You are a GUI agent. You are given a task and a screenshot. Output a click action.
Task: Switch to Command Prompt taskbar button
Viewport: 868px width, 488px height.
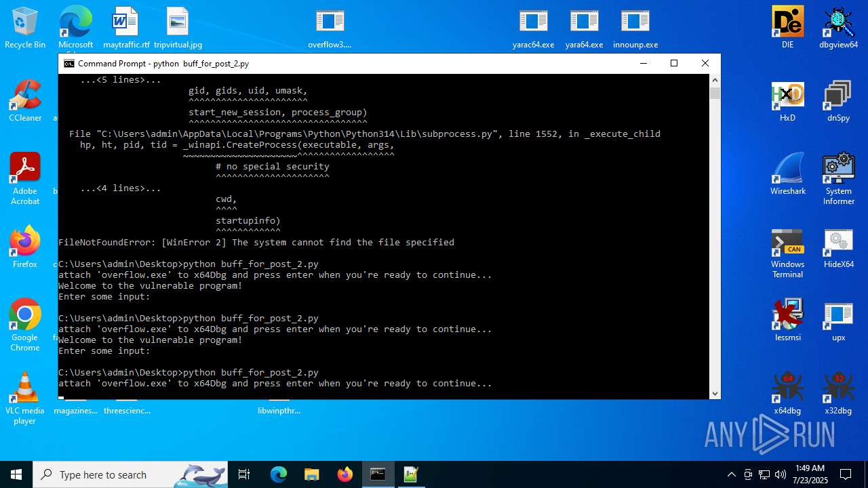pyautogui.click(x=378, y=474)
